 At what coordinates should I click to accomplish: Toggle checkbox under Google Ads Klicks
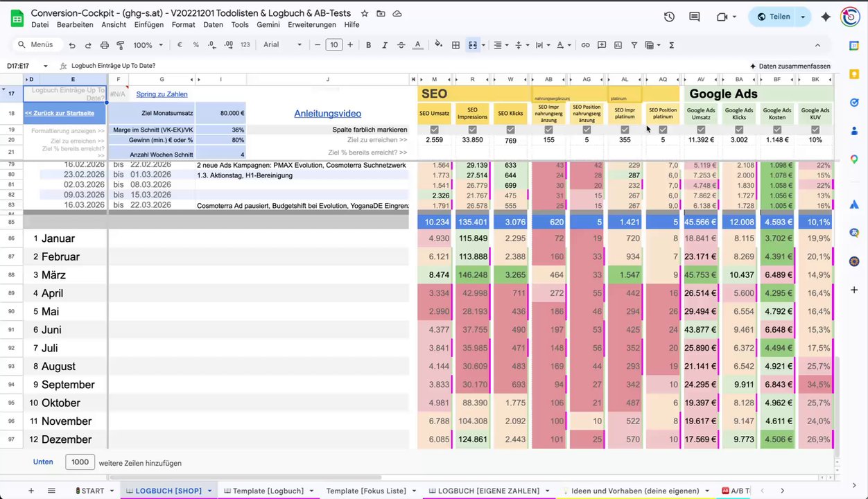click(x=739, y=130)
